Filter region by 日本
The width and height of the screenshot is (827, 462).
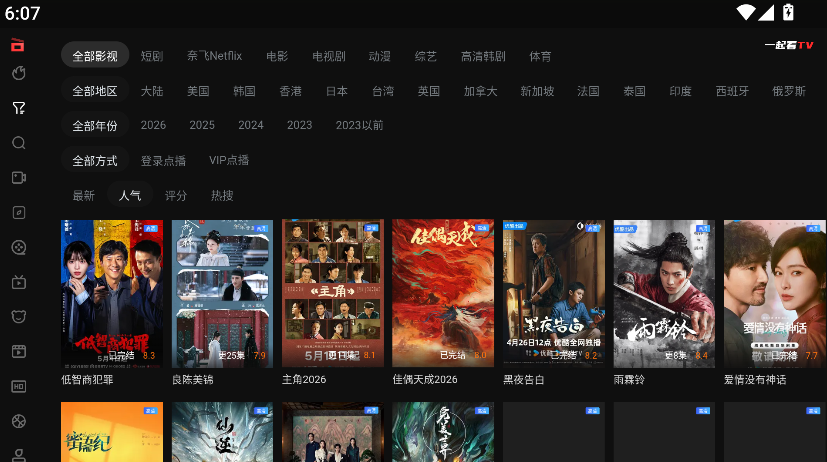(336, 91)
